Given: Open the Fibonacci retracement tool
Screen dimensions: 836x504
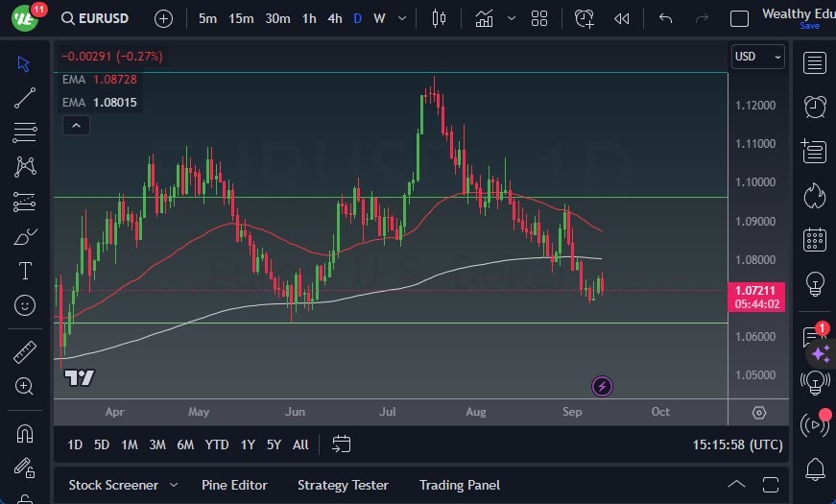Looking at the screenshot, I should 25,132.
